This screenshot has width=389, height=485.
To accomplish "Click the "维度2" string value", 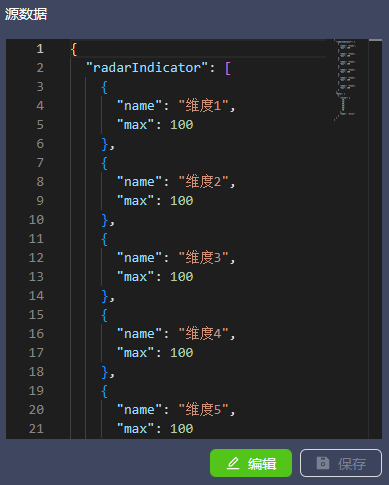I will pyautogui.click(x=203, y=182).
